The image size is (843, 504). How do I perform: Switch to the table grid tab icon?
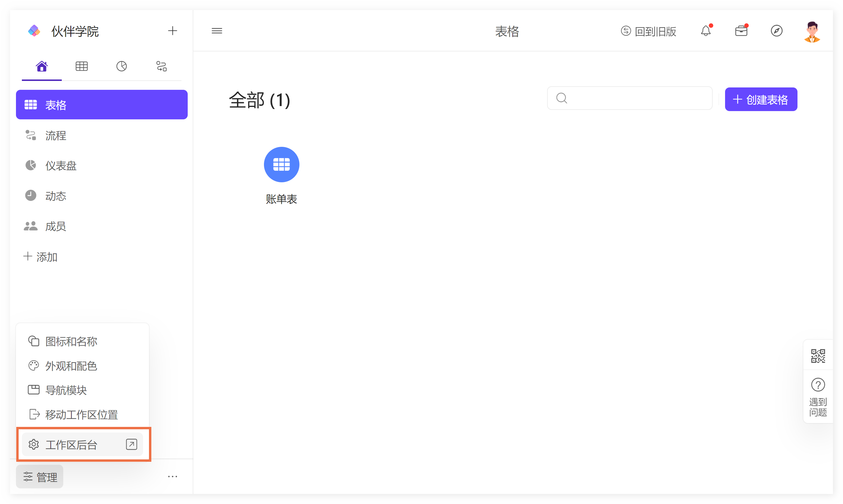82,66
